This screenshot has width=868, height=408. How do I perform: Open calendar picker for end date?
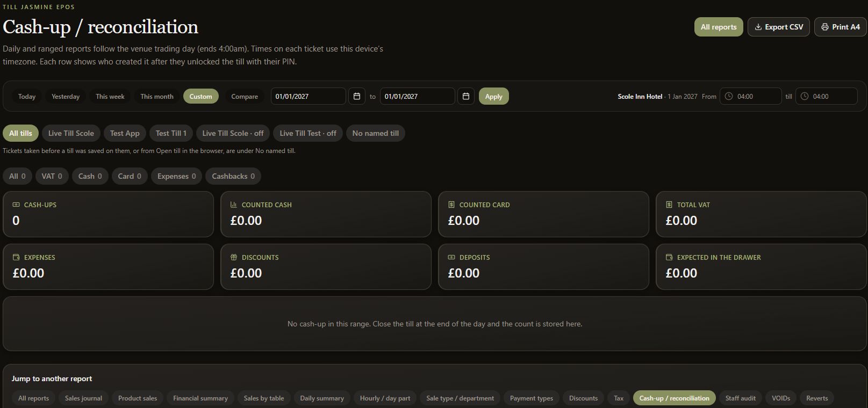[x=466, y=96]
